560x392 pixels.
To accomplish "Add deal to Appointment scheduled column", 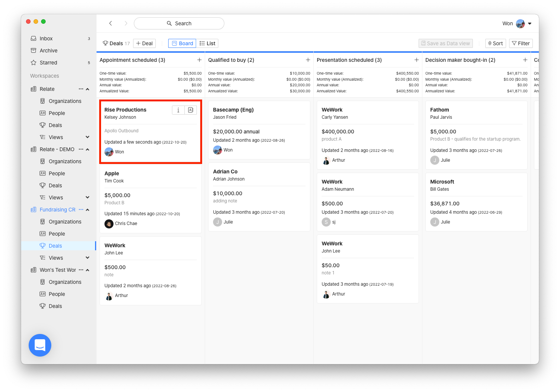I will click(199, 60).
